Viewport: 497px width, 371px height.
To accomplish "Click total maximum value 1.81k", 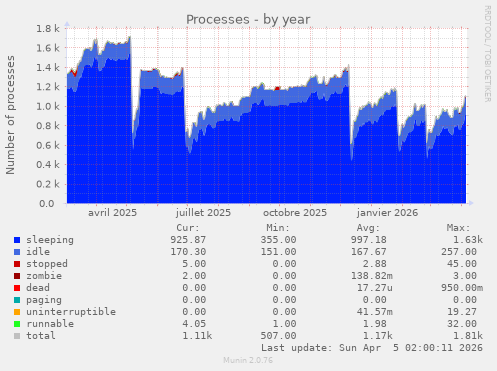I will point(468,336).
